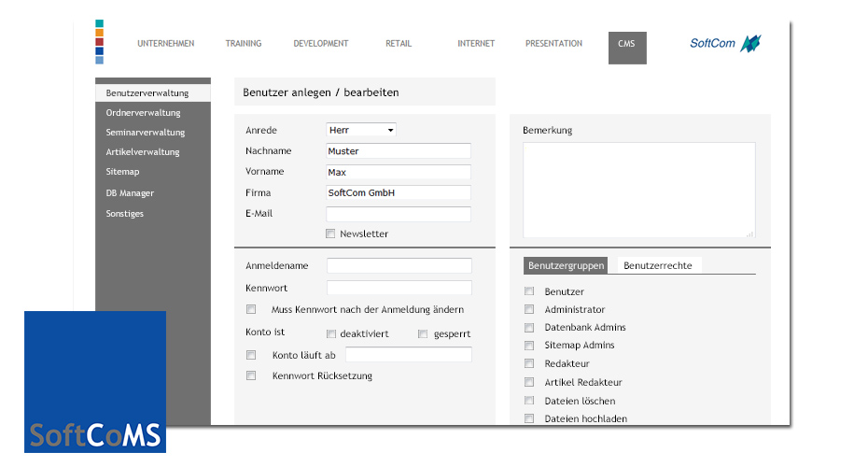The height and width of the screenshot is (467, 868).
Task: Click the Benutzer anlegen / bearbeiten heading
Action: [320, 92]
